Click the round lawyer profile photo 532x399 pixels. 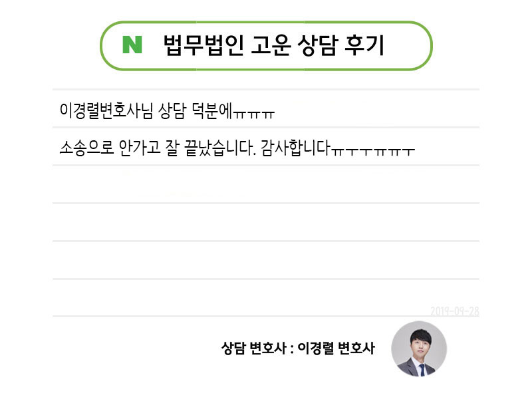coord(419,349)
